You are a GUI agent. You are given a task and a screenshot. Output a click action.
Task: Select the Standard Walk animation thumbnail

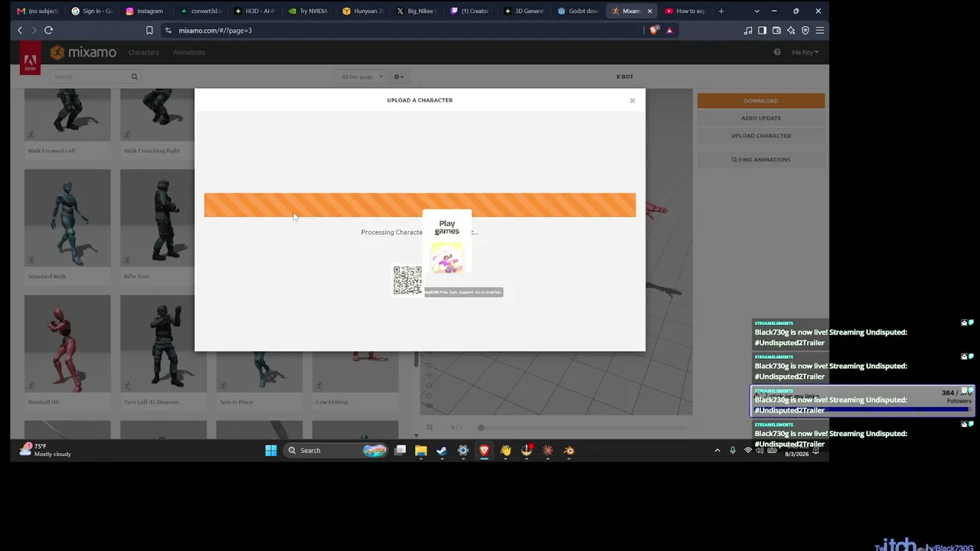(x=67, y=218)
